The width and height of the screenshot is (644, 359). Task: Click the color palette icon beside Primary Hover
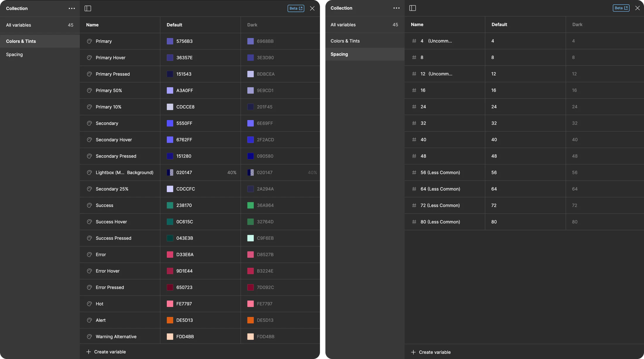pos(90,58)
